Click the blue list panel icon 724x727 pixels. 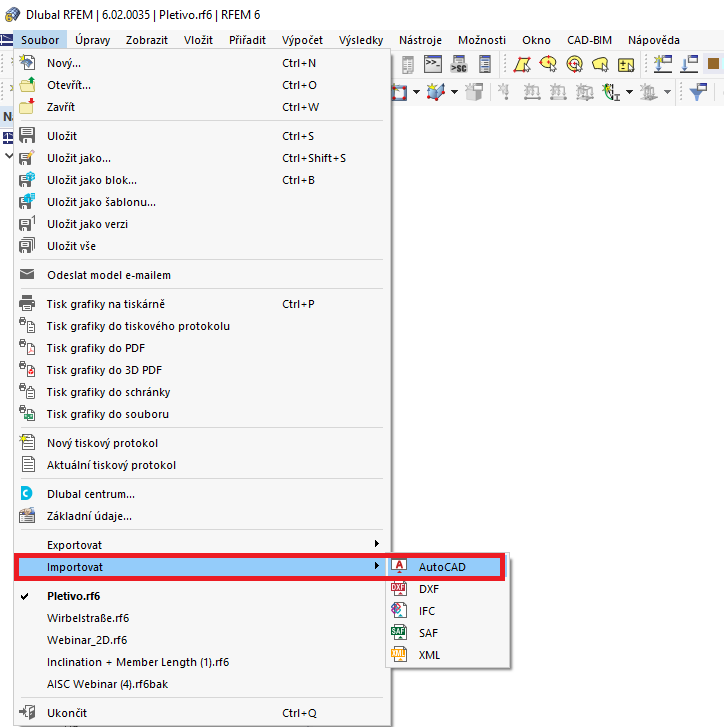(485, 64)
